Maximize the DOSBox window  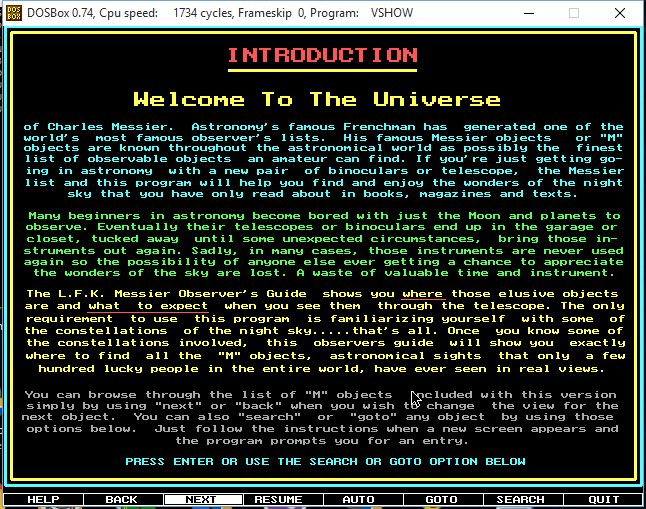574,14
